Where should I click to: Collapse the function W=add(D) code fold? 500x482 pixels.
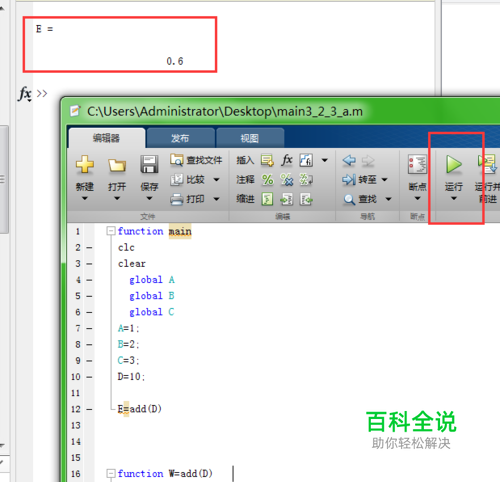click(x=111, y=473)
